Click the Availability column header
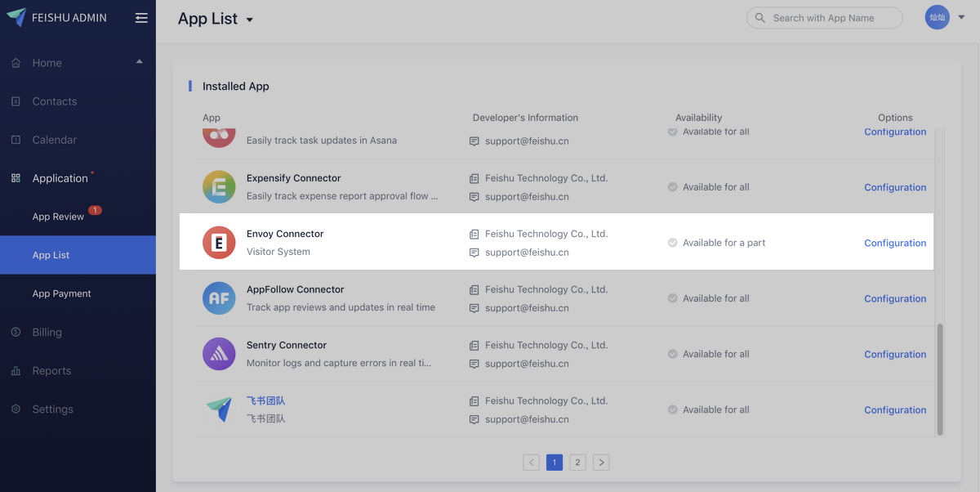This screenshot has width=980, height=492. [699, 118]
